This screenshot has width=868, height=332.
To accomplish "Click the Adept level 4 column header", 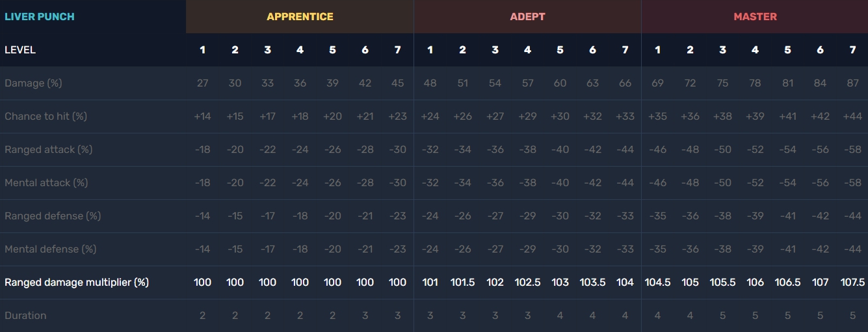I will 527,50.
